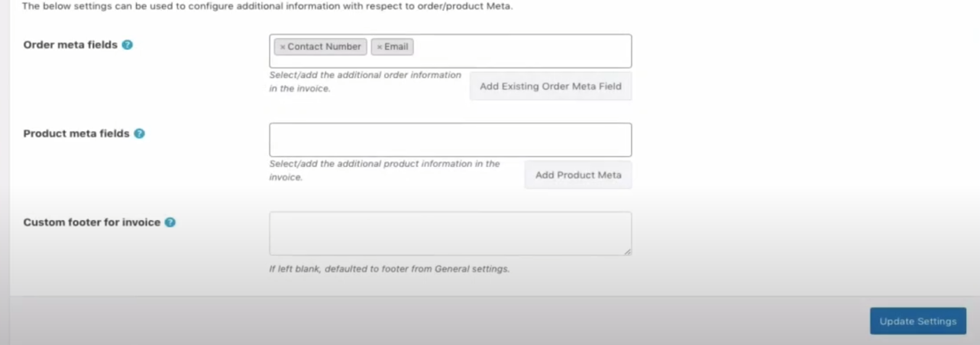Open the Product meta fields selection box
The height and width of the screenshot is (345, 980).
[450, 140]
